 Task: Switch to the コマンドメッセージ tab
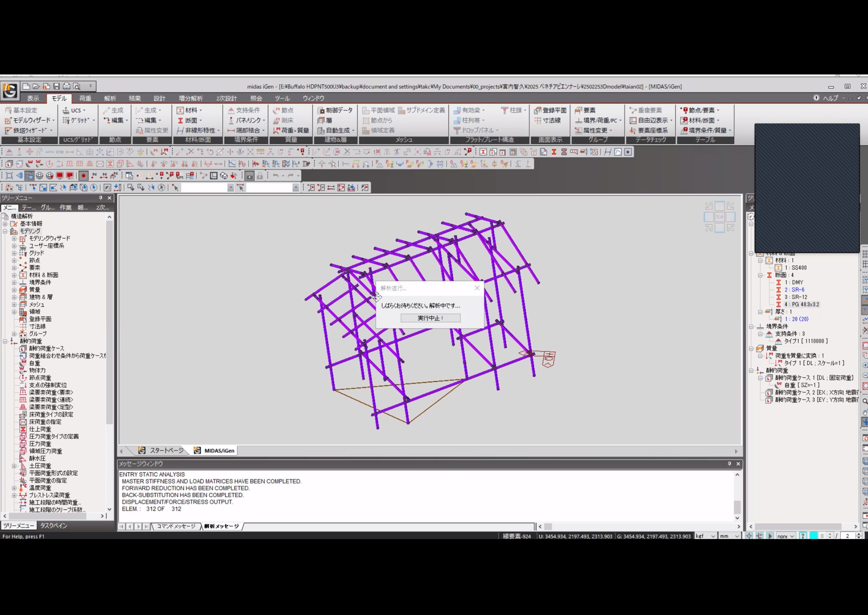[176, 526]
